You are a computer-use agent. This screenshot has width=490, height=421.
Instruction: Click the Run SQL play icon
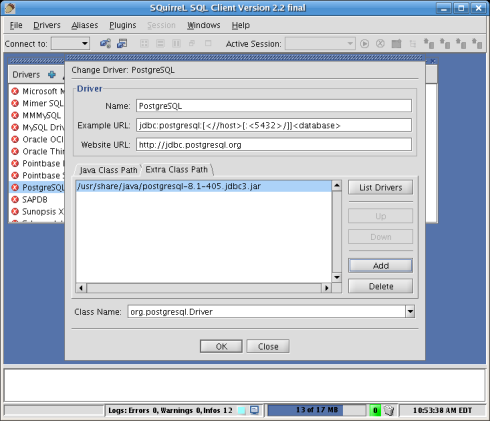tap(364, 44)
